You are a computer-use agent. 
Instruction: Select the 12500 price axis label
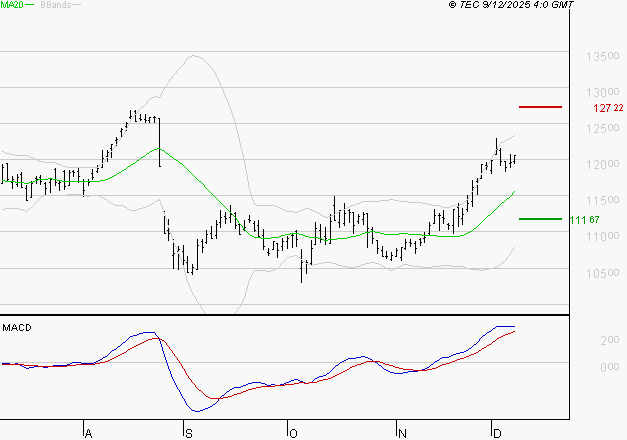click(603, 128)
